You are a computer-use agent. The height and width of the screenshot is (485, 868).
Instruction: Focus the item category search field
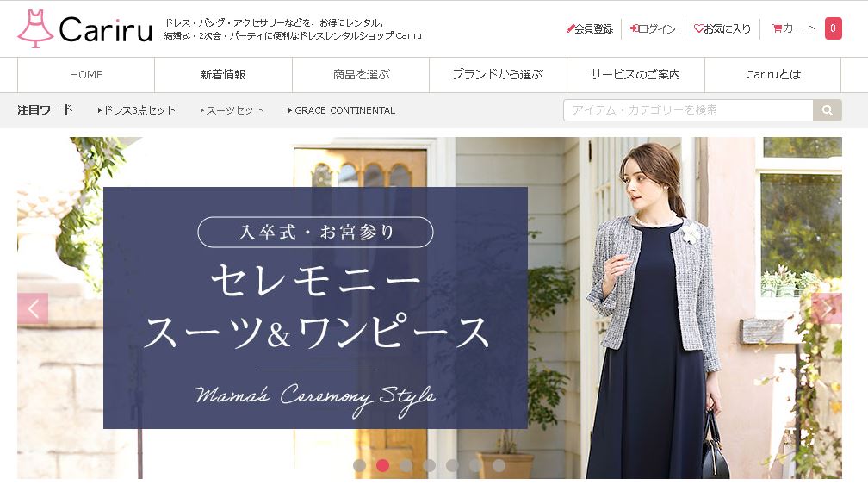[688, 110]
